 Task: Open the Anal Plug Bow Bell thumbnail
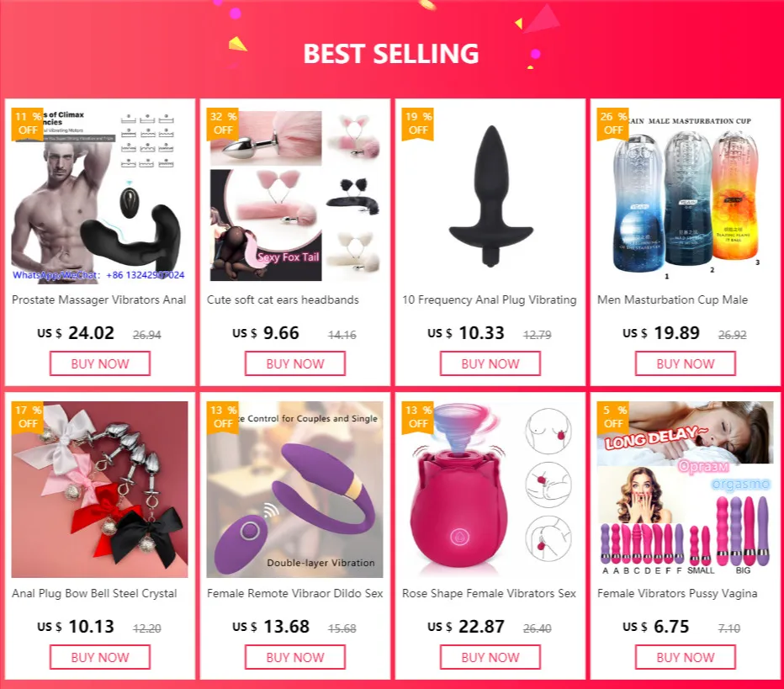click(100, 490)
